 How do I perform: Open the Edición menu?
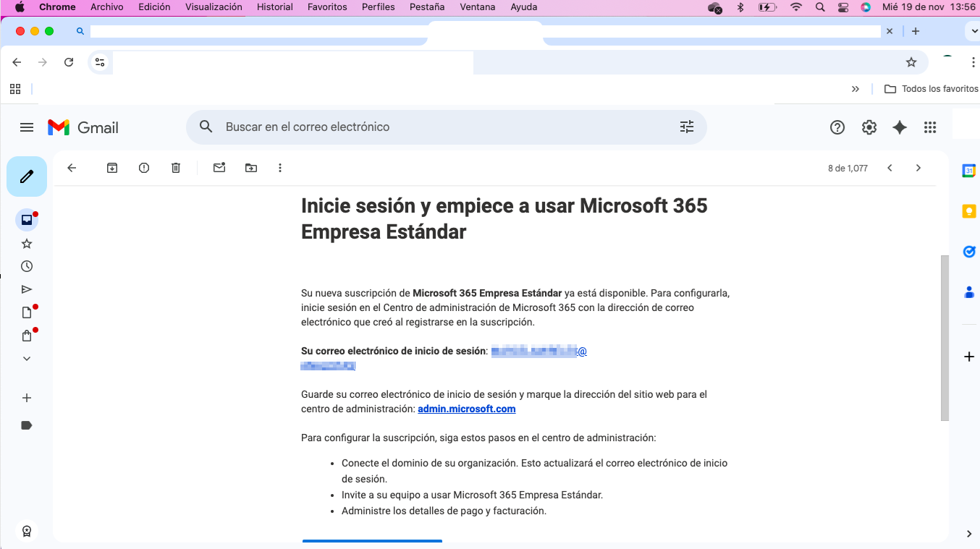tap(154, 7)
